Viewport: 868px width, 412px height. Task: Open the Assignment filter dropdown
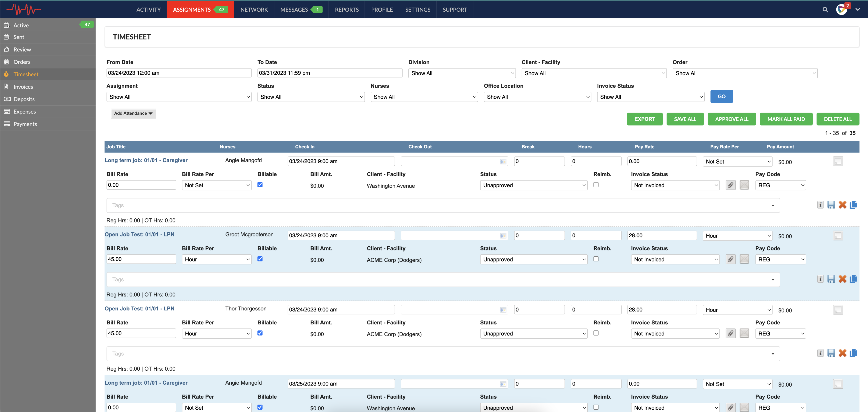tap(179, 97)
